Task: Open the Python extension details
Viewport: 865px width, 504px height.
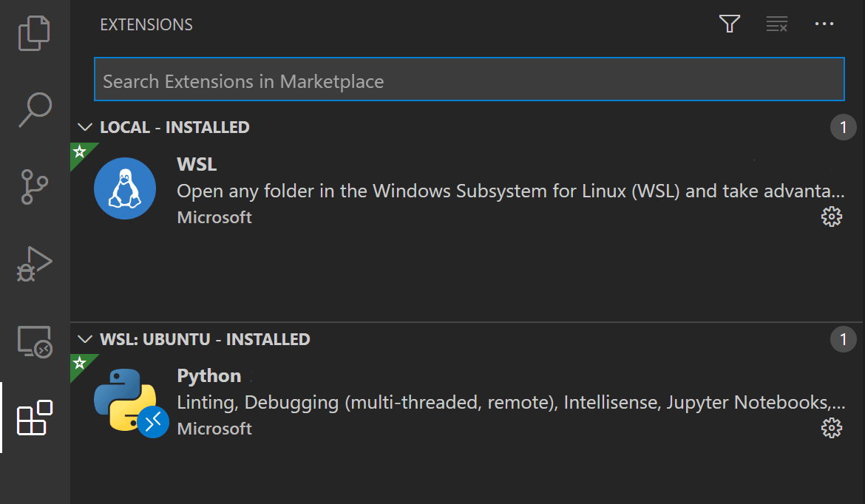Action: [209, 375]
